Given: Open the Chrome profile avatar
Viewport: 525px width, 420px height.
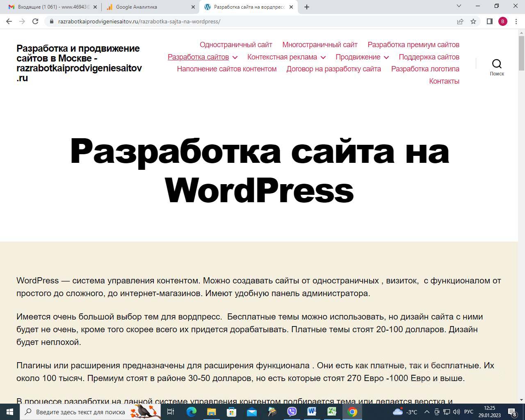Looking at the screenshot, I should [503, 21].
